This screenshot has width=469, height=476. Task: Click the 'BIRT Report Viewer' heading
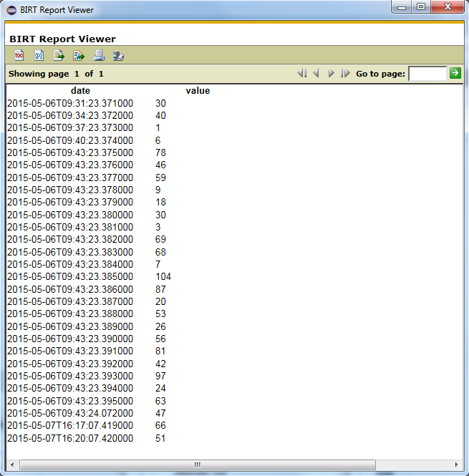point(62,39)
